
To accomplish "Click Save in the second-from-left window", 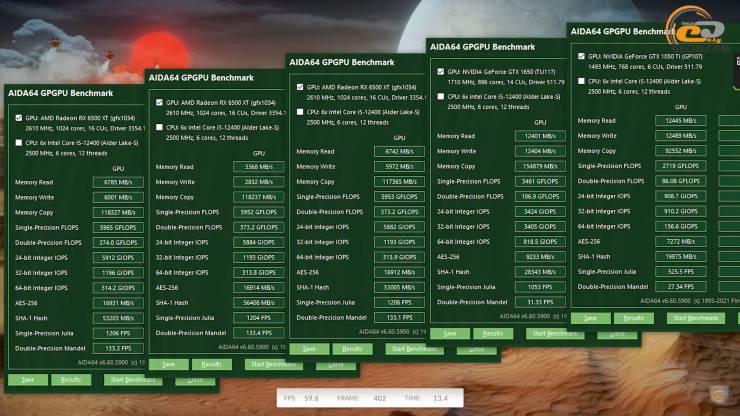I will (168, 365).
